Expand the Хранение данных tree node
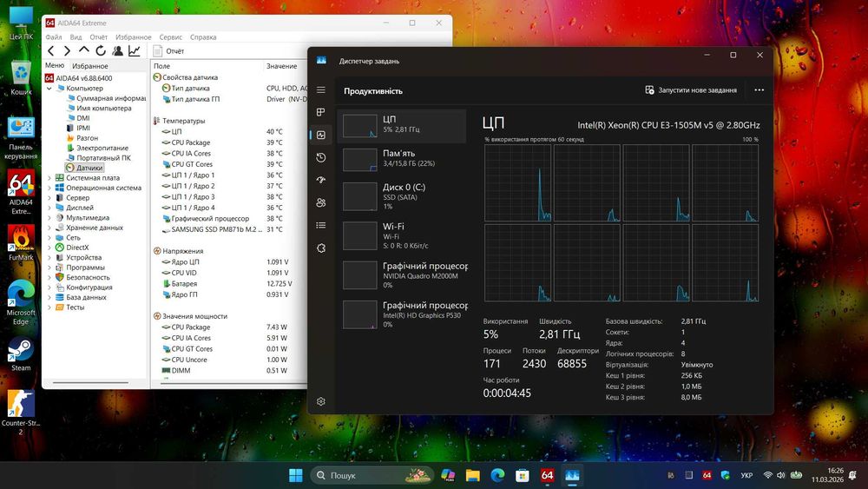Screen dimensions: 868x489 [49, 228]
